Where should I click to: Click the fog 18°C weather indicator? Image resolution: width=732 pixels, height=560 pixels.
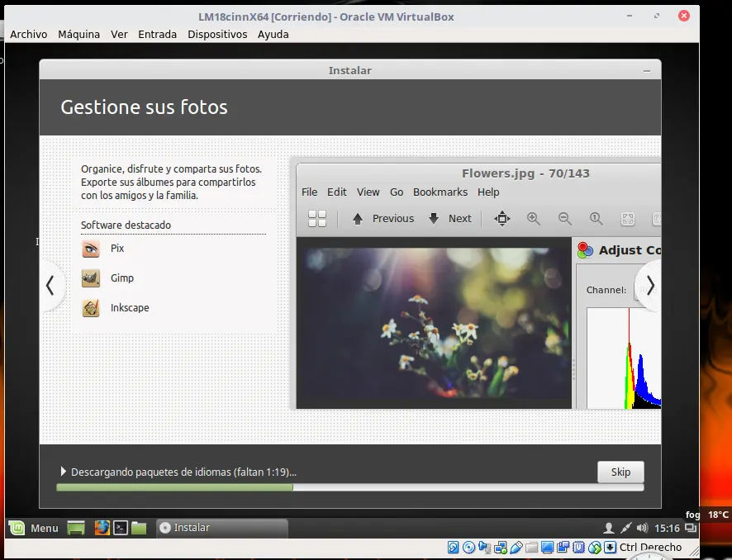707,515
